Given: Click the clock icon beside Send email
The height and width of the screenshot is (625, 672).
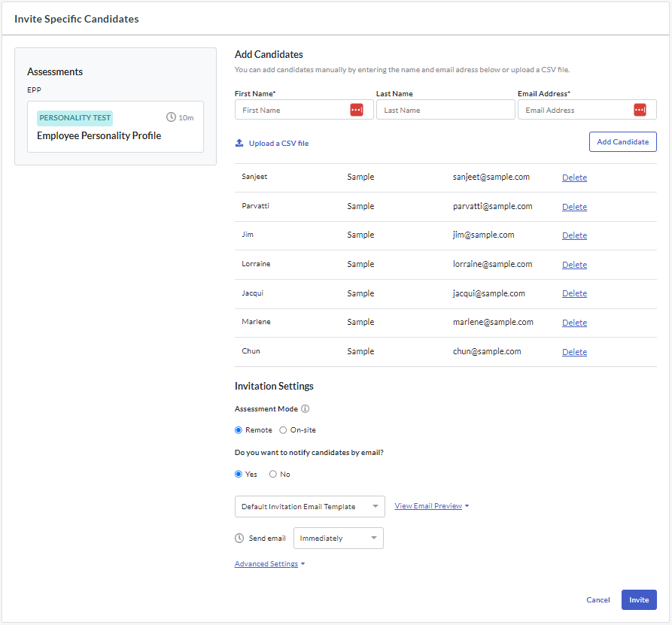Looking at the screenshot, I should click(239, 538).
